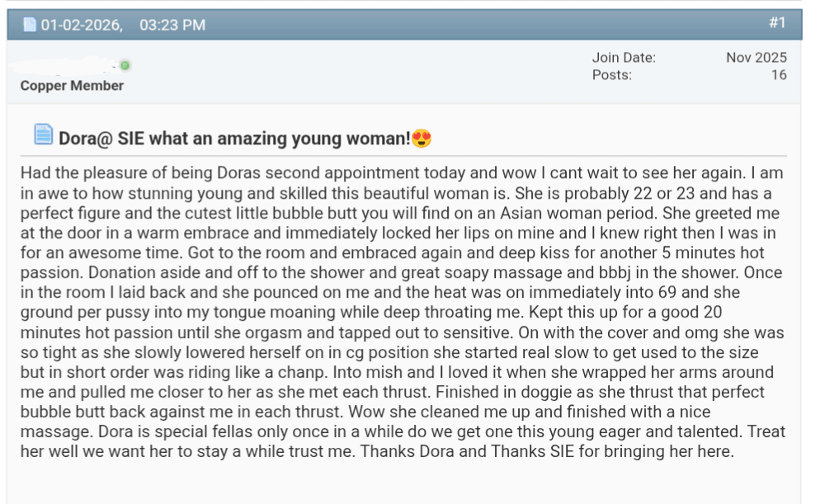Click the Copper Member rank label

(x=72, y=86)
